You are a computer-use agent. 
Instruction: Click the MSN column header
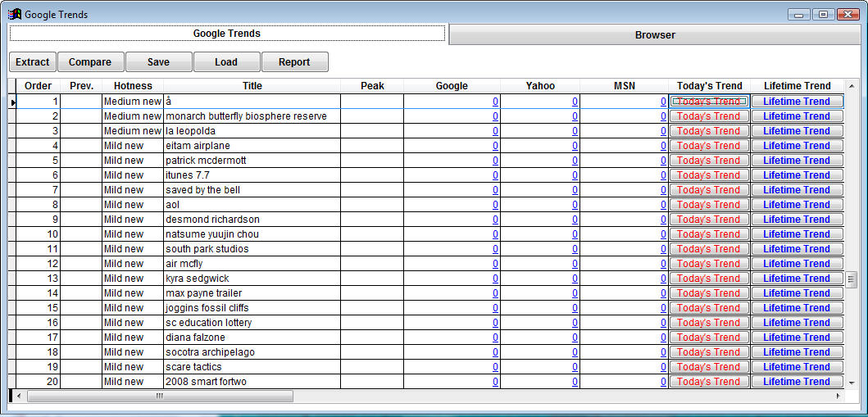625,86
